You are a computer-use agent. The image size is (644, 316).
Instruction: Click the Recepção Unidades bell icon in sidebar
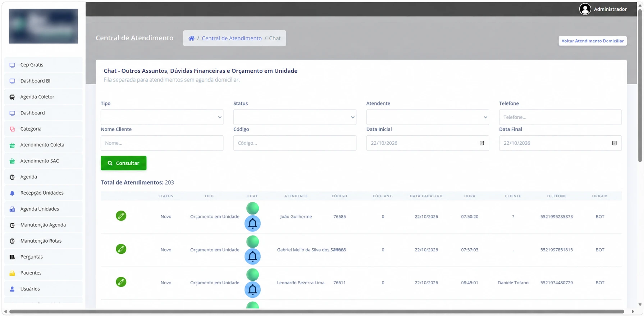12,193
